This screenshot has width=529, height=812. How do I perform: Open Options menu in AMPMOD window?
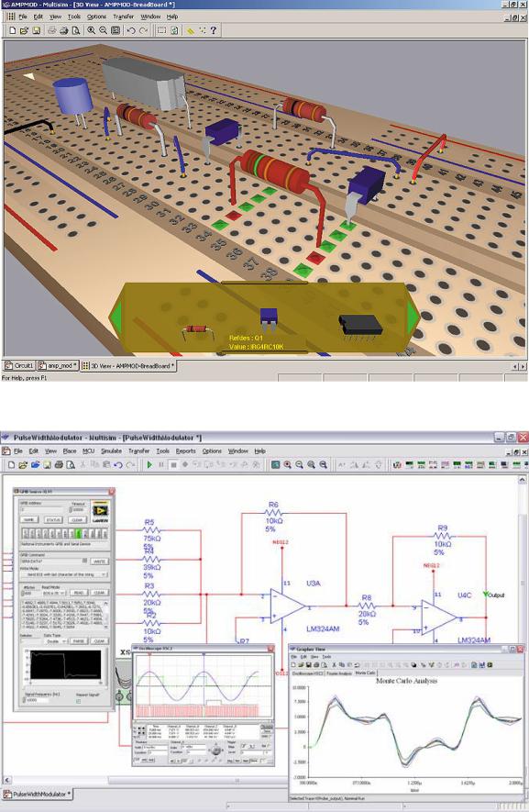pos(96,17)
